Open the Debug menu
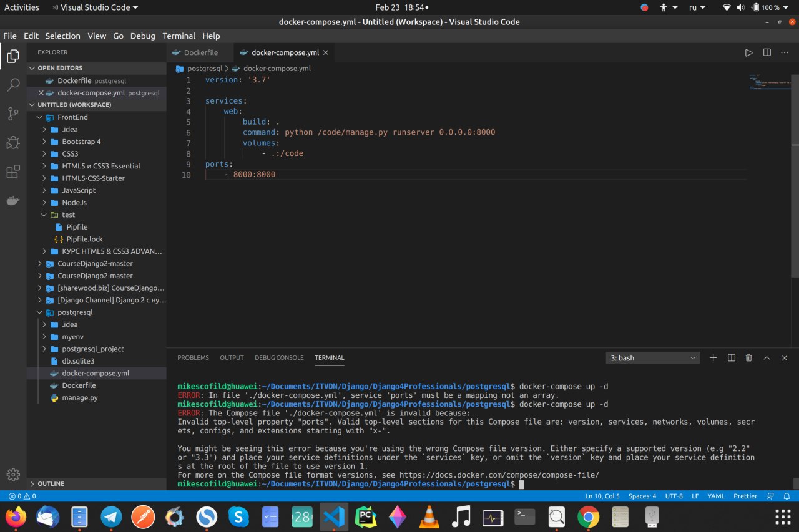799x532 pixels. pos(142,36)
